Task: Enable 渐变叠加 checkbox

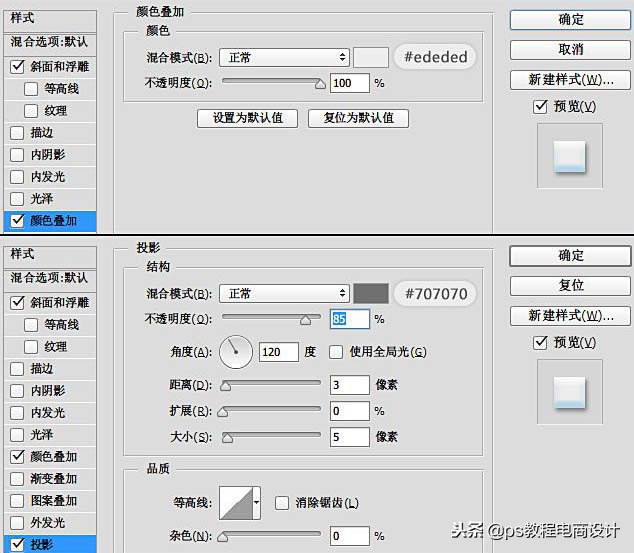Action: (17, 479)
